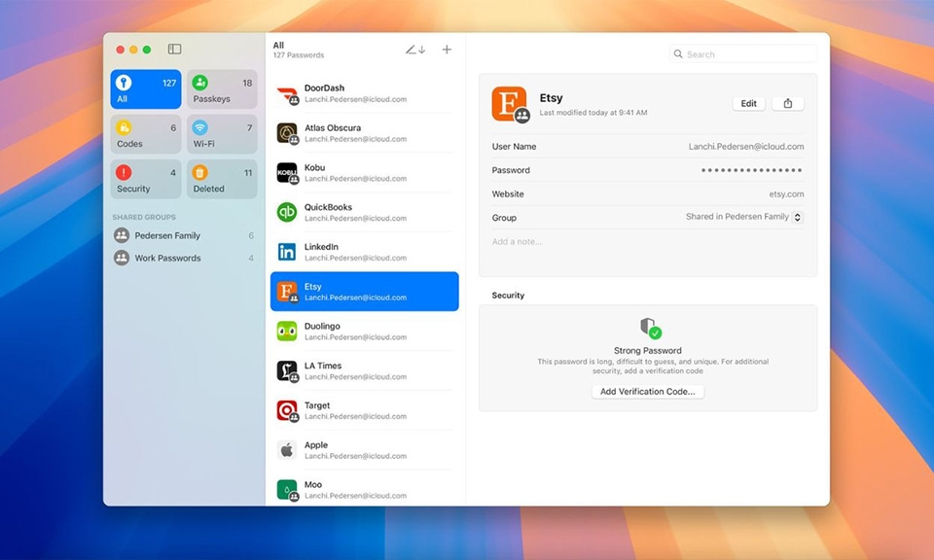The height and width of the screenshot is (560, 934).
Task: Click the Etsy user name value
Action: [746, 147]
